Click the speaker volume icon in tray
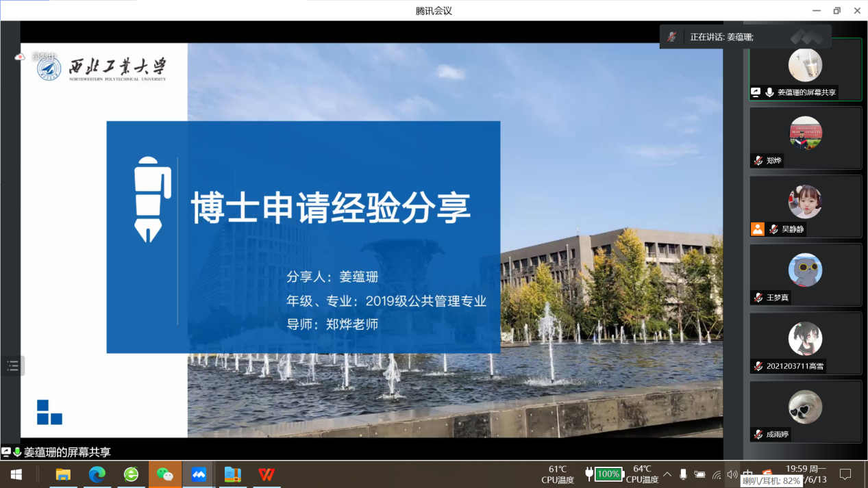Viewport: 868px width, 488px height. tap(732, 474)
